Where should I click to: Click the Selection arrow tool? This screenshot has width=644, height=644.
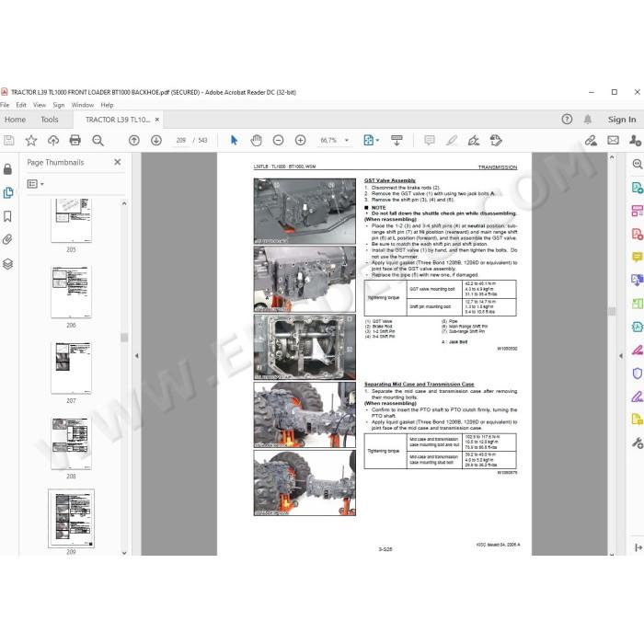pos(234,141)
